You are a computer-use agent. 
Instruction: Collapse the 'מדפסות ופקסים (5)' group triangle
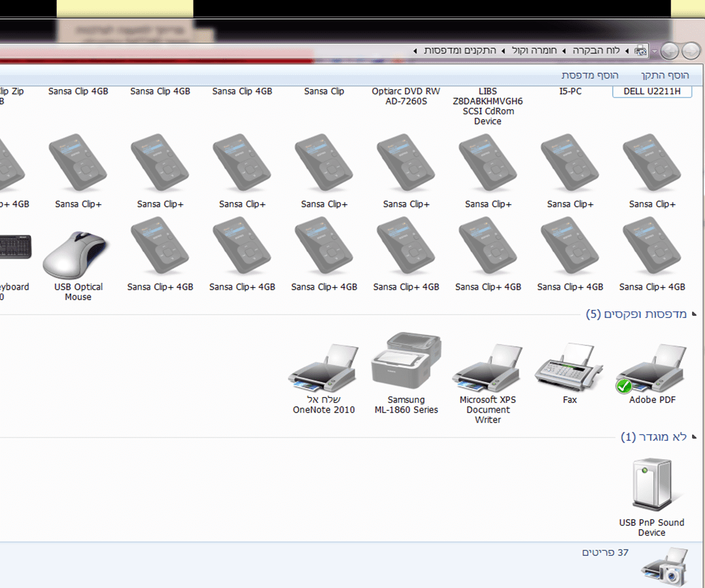[x=695, y=314]
